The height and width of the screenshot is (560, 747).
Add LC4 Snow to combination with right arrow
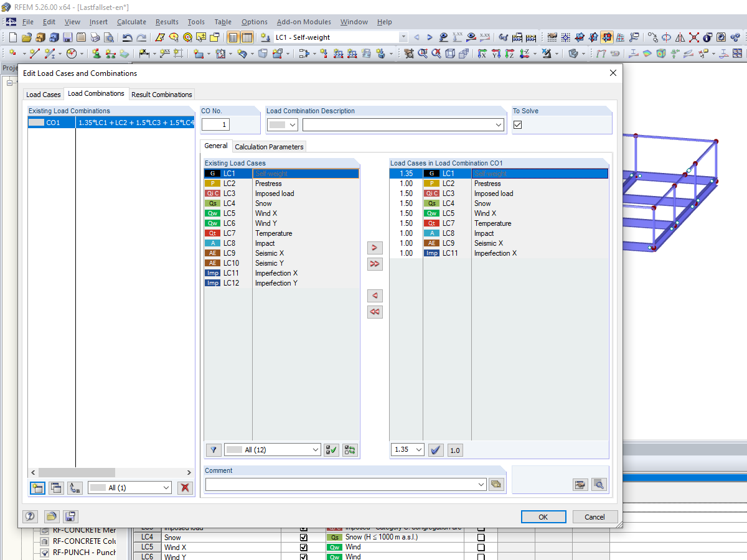pos(375,248)
